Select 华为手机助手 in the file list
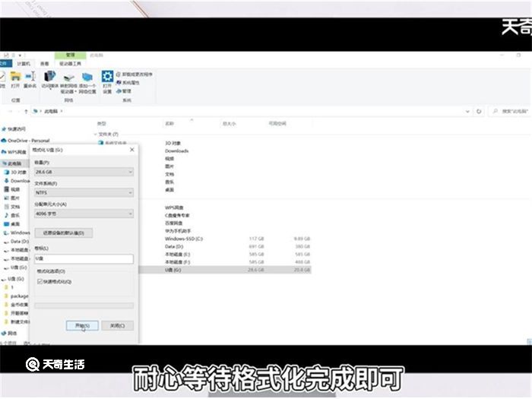532x399 pixels. pyautogui.click(x=178, y=231)
